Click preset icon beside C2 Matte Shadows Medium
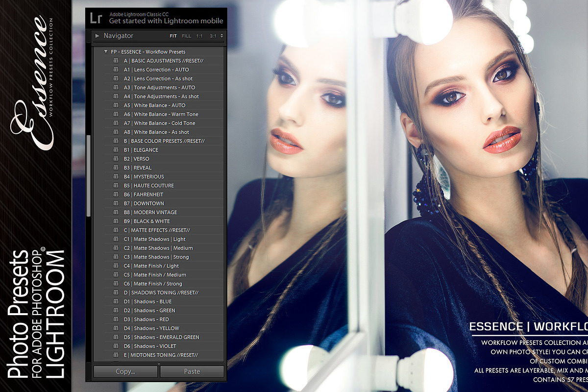The image size is (588, 392). tap(116, 248)
